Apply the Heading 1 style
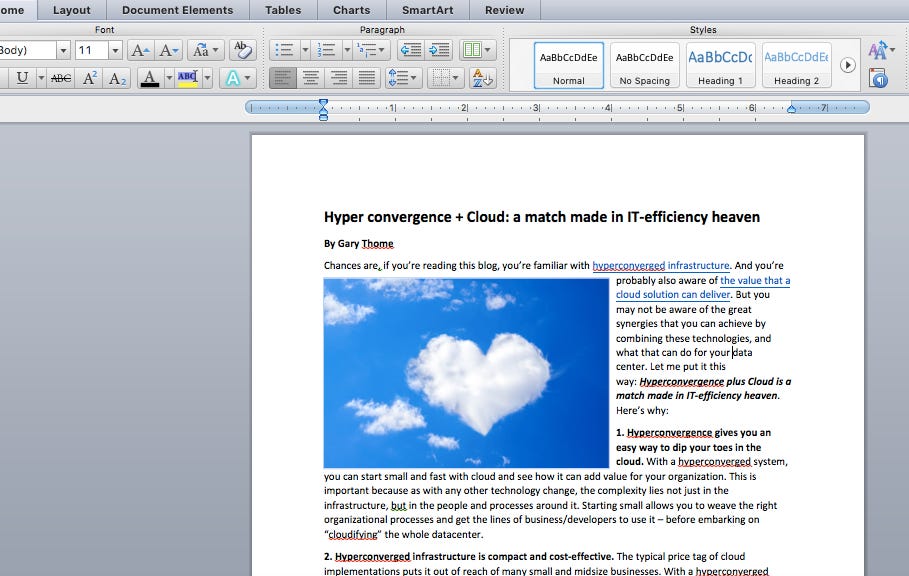 pyautogui.click(x=719, y=63)
